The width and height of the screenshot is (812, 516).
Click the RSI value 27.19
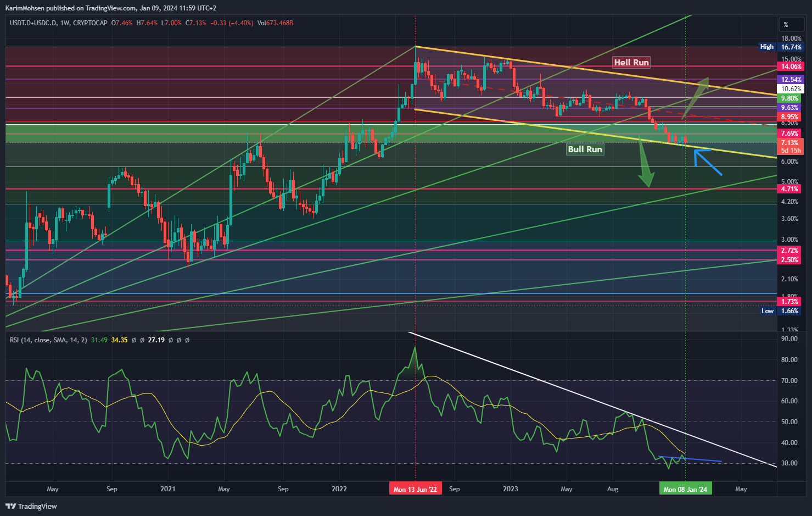[156, 340]
